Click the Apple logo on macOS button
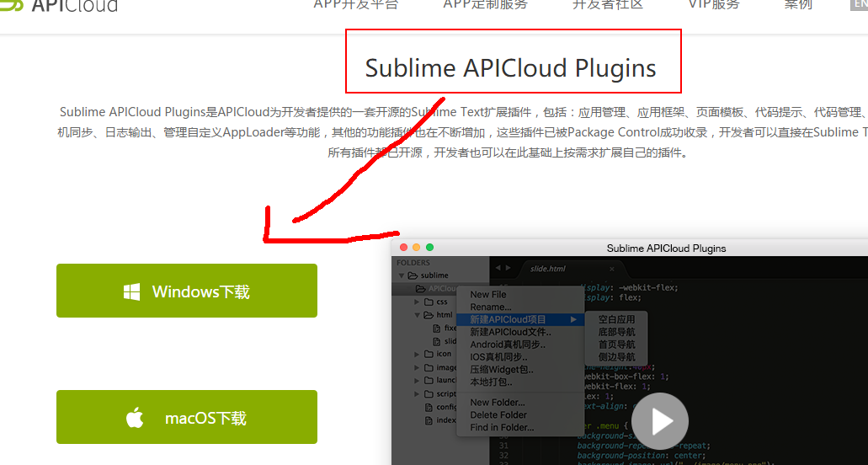868x465 pixels. [x=135, y=418]
